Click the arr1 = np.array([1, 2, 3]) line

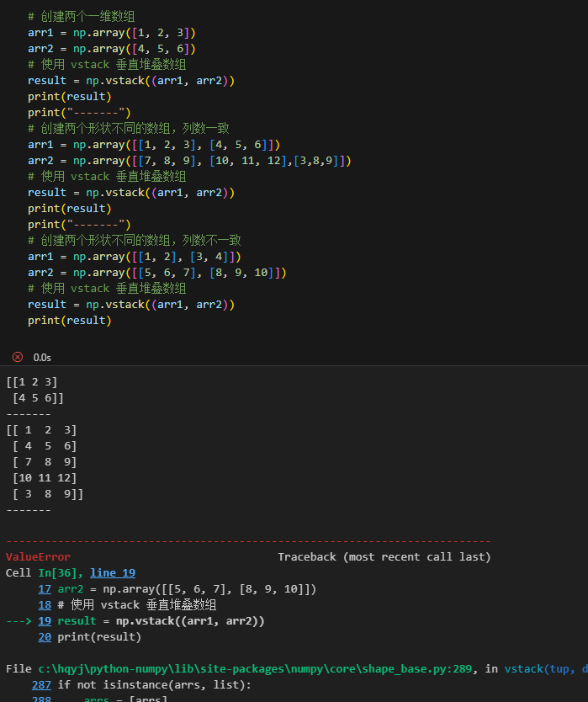coord(111,33)
